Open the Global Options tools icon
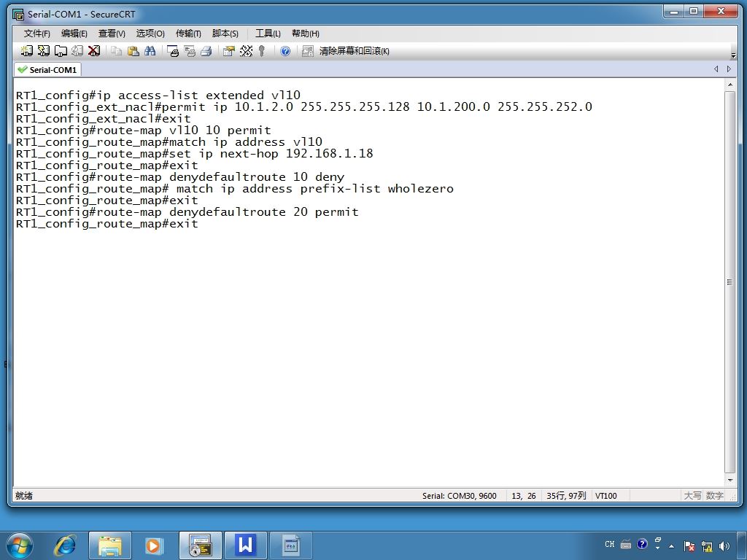The height and width of the screenshot is (560, 747). pyautogui.click(x=246, y=50)
